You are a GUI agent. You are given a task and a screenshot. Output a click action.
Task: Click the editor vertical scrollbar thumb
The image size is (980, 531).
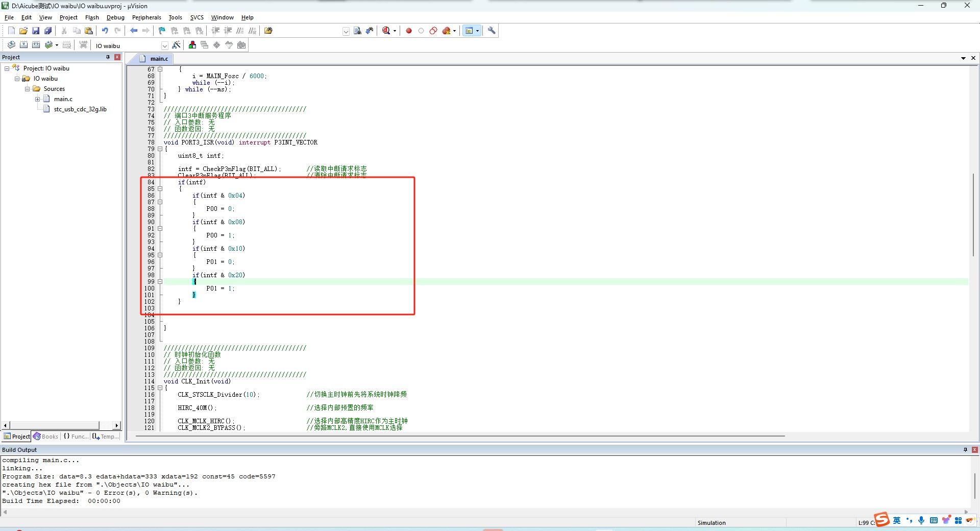click(973, 214)
